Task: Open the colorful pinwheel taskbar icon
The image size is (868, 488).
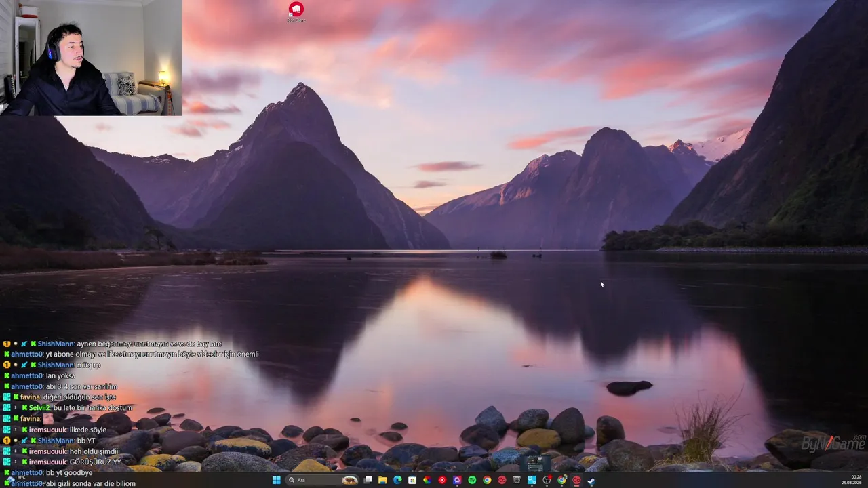Action: (x=427, y=480)
